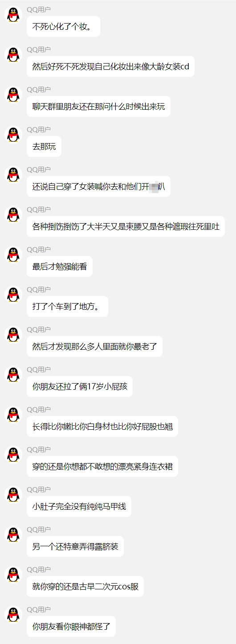
Task: Click the penguin avatar beside "不死心化了个妆。"
Action: pos(13,15)
